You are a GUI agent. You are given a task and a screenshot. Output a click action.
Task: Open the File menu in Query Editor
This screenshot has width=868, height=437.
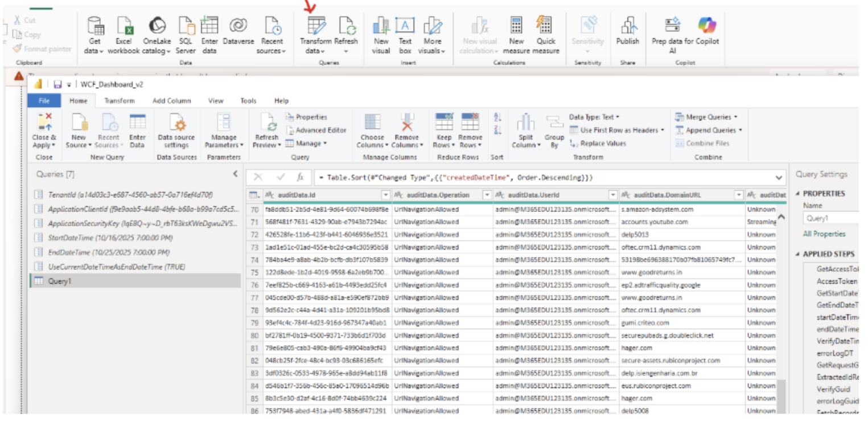tap(44, 100)
